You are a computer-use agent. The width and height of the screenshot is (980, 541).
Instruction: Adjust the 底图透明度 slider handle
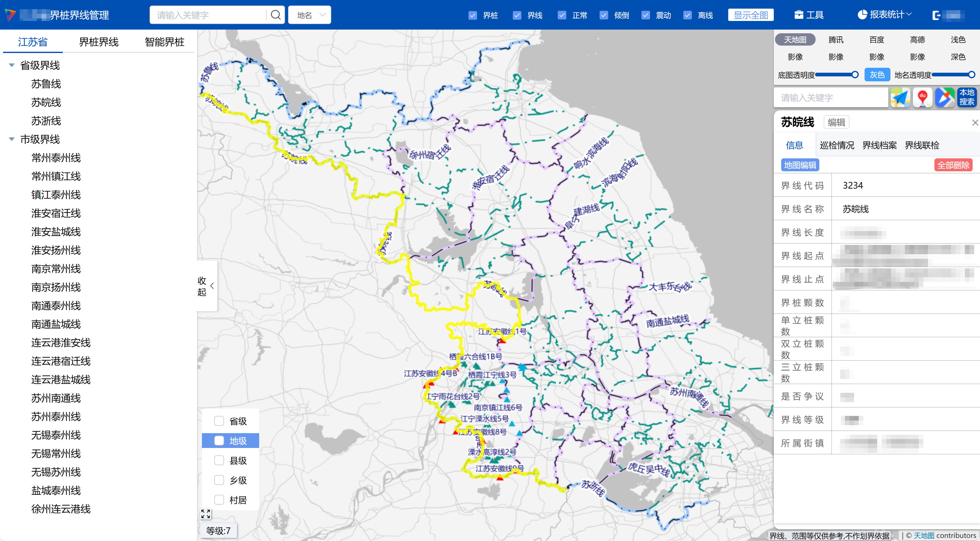(855, 75)
